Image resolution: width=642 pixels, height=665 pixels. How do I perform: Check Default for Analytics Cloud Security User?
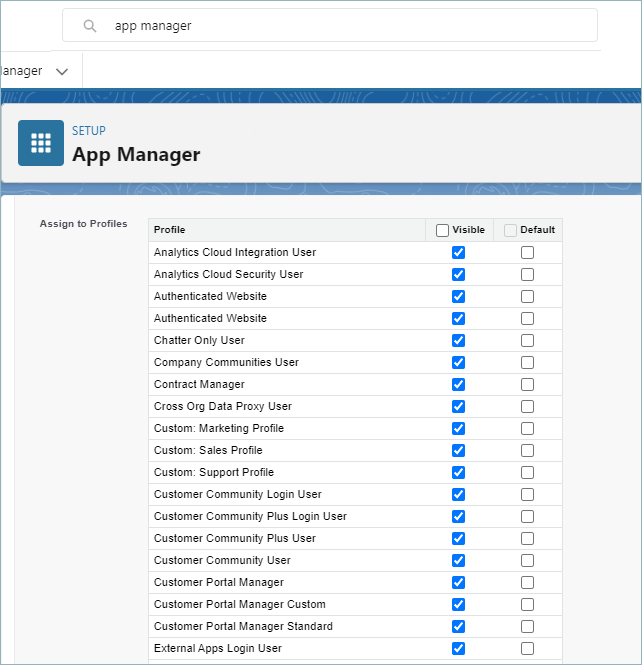[528, 274]
